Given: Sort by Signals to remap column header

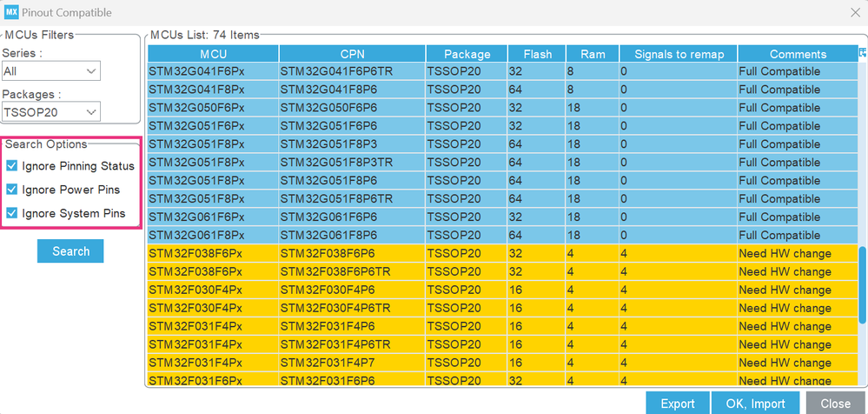Looking at the screenshot, I should tap(678, 54).
